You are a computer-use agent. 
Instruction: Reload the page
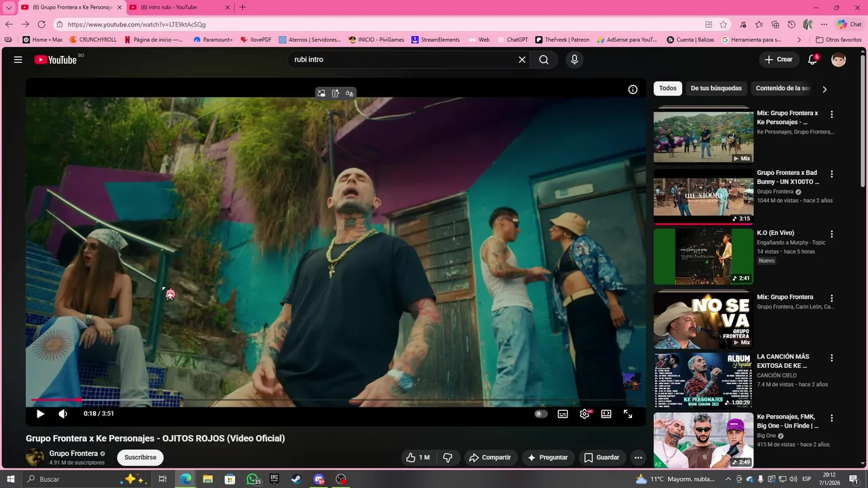41,24
